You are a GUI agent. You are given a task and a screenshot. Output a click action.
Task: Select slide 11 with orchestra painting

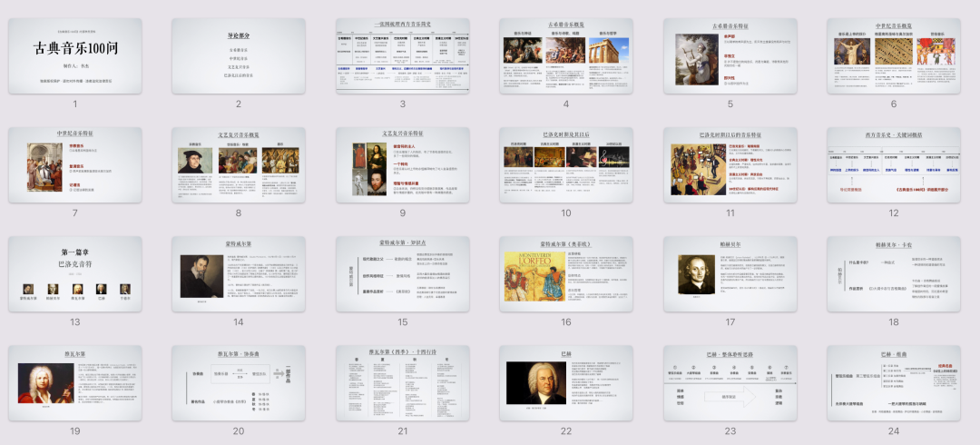(x=730, y=165)
